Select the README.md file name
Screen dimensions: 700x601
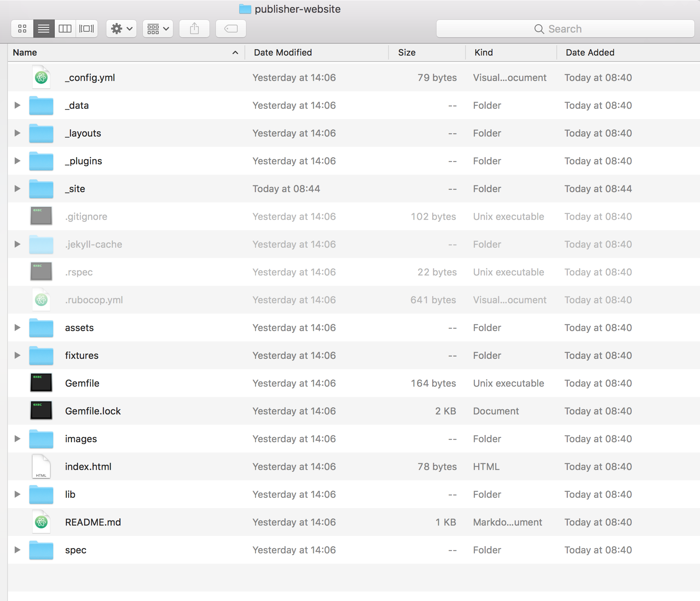[93, 522]
